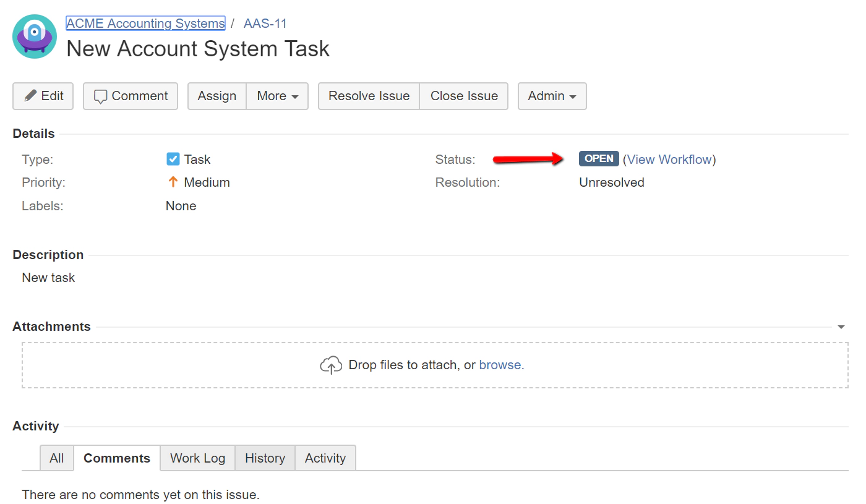Navigate to ACME Accounting Systems breadcrumb
This screenshot has height=504, width=866.
[145, 23]
